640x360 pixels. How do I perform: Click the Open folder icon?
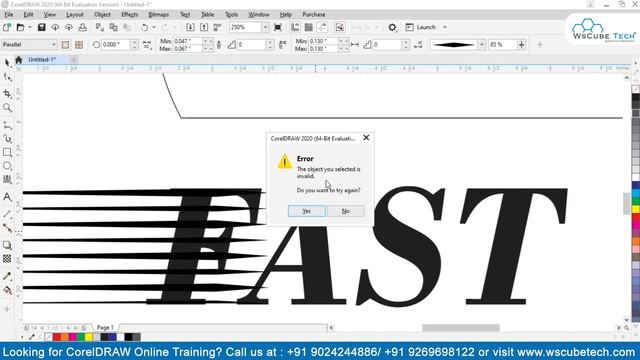pos(20,27)
